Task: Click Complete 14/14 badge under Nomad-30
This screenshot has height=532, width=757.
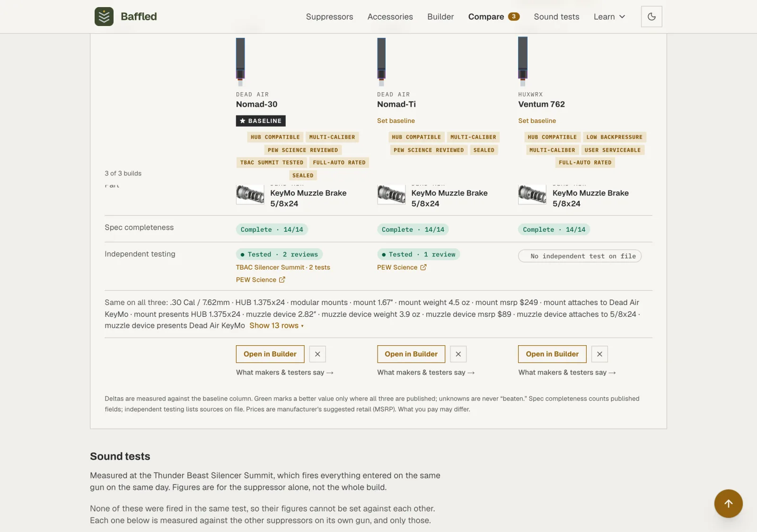Action: 272,229
